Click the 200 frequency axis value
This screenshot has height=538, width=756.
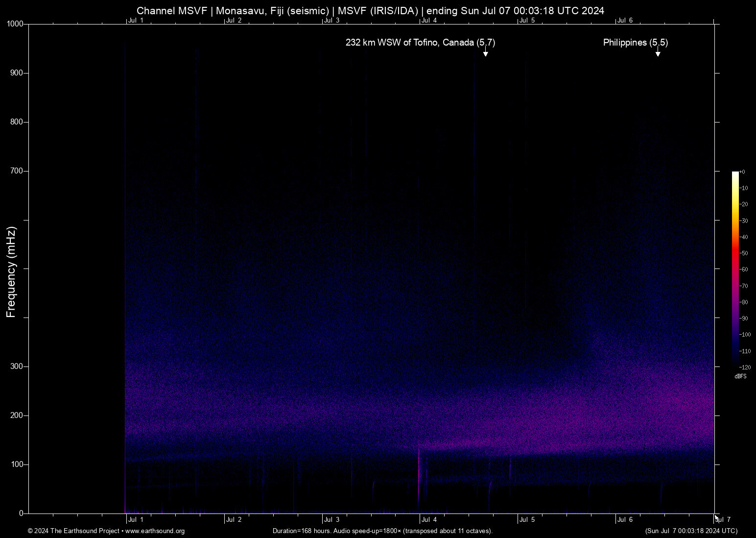(17, 416)
